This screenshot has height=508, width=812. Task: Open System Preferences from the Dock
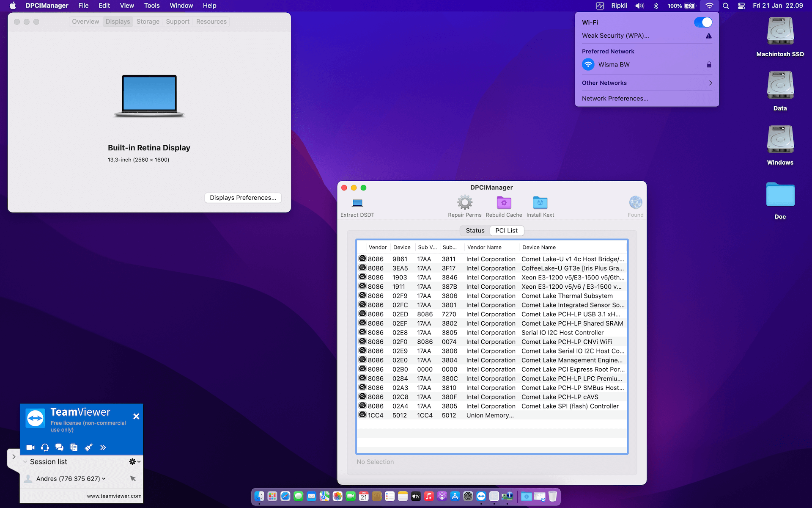(x=468, y=496)
